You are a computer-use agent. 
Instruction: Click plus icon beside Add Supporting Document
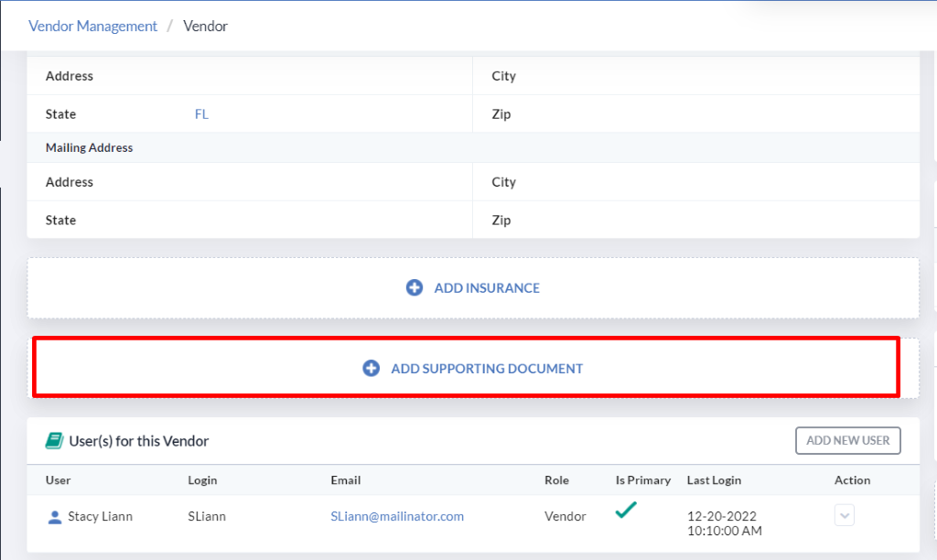[x=372, y=368]
